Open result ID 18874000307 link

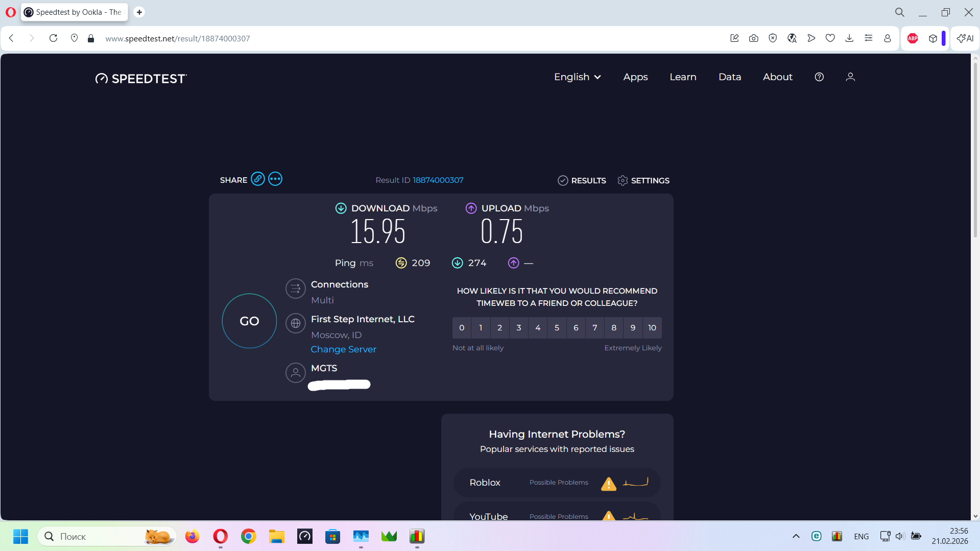click(x=438, y=180)
